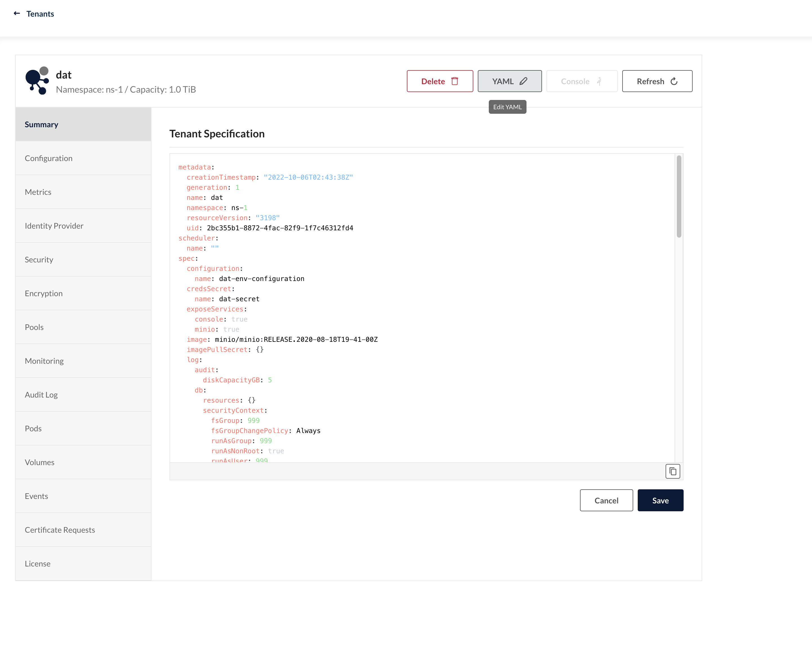Open Identity Provider section
The height and width of the screenshot is (656, 812).
tap(54, 226)
